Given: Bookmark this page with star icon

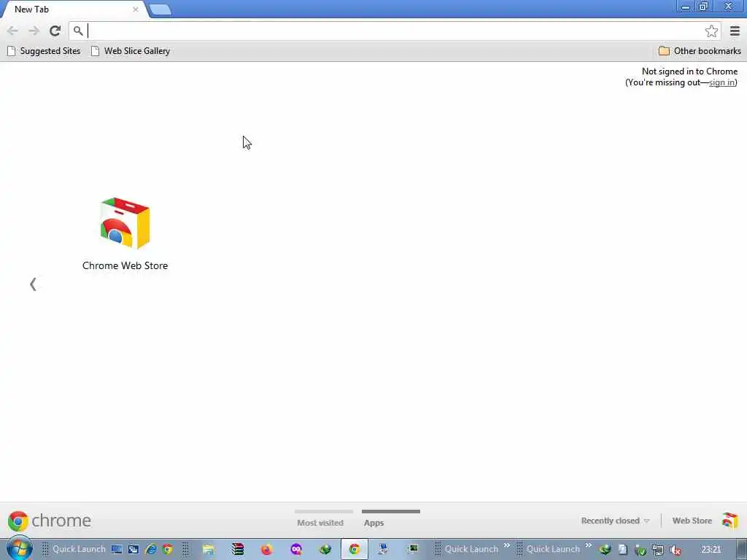Looking at the screenshot, I should (x=711, y=31).
